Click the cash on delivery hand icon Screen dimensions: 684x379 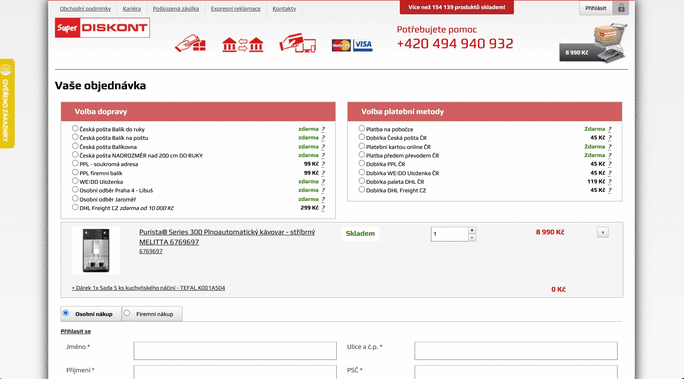click(x=190, y=44)
